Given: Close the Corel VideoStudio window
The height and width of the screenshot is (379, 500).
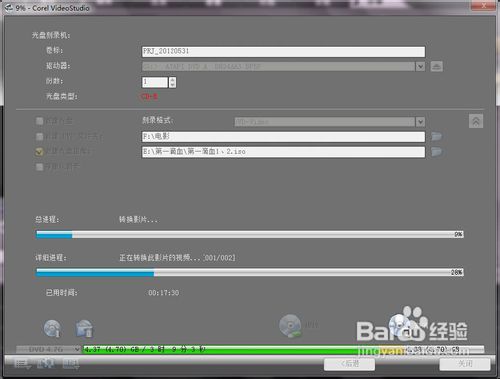Looking at the screenshot, I should [x=484, y=6].
